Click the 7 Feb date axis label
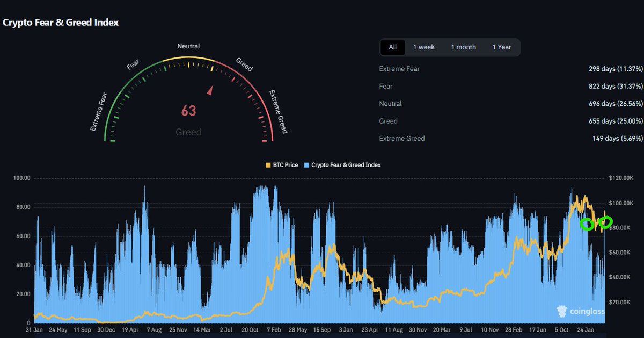Viewport: 644px width, 338px height. coord(274,330)
